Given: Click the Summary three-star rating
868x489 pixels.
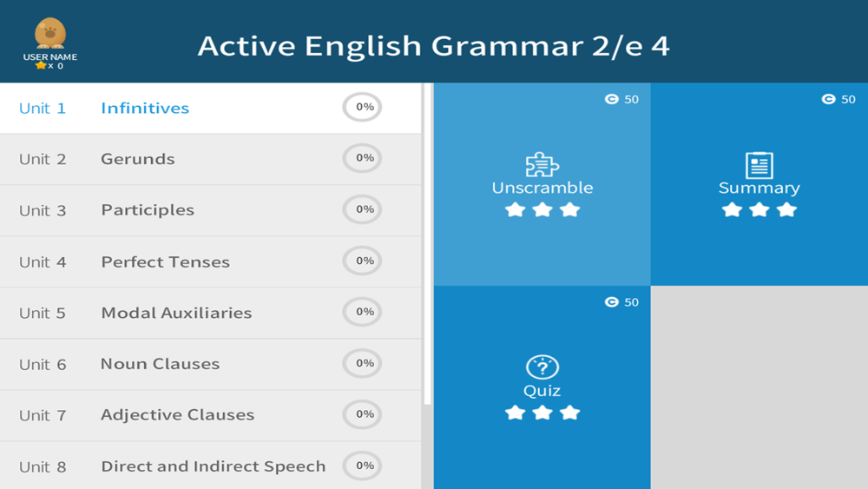Looking at the screenshot, I should pos(759,210).
